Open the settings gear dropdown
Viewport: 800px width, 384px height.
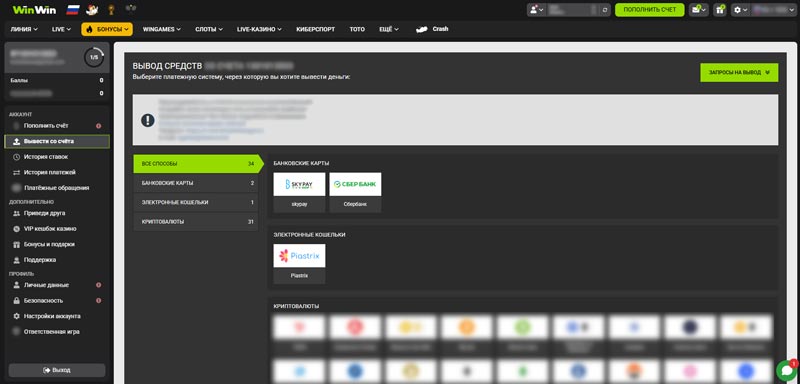740,10
